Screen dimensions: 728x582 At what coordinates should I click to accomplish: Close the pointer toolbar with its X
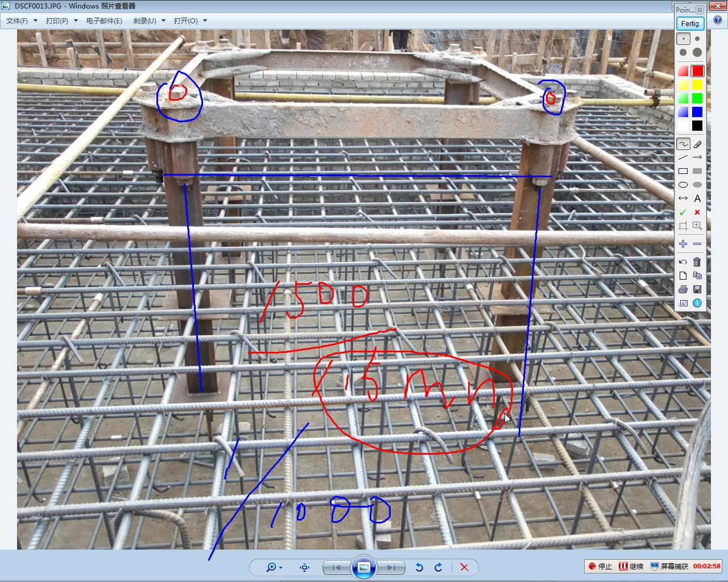(x=700, y=10)
